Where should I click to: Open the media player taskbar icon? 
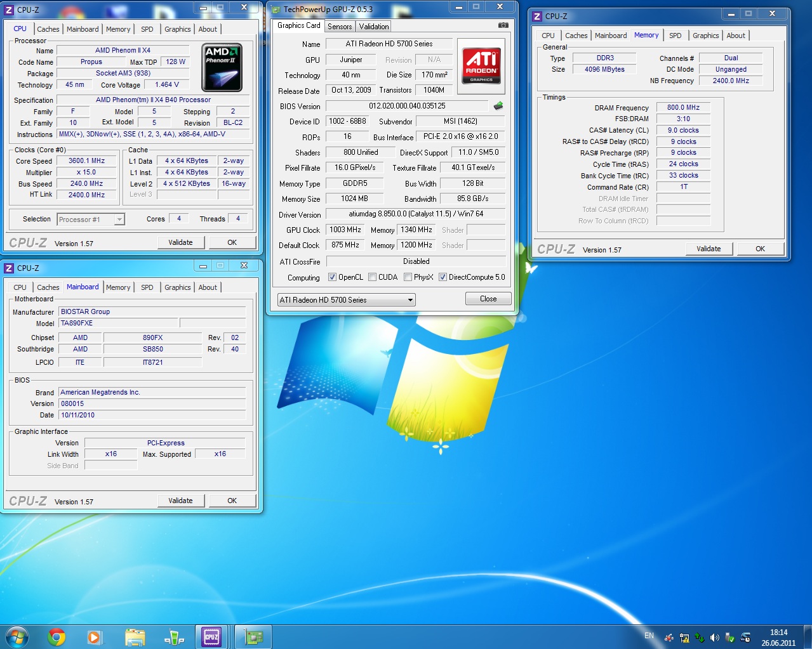click(x=94, y=637)
